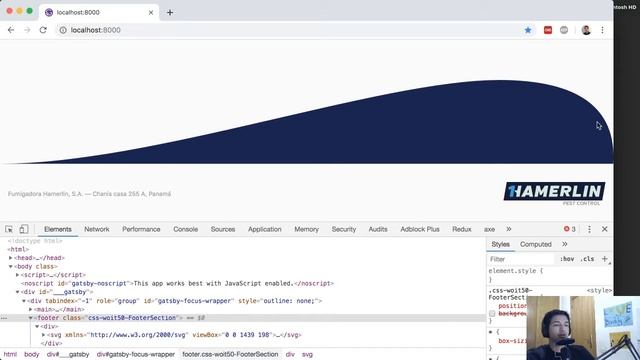
Task: Click the element.style rule
Action: point(516,271)
